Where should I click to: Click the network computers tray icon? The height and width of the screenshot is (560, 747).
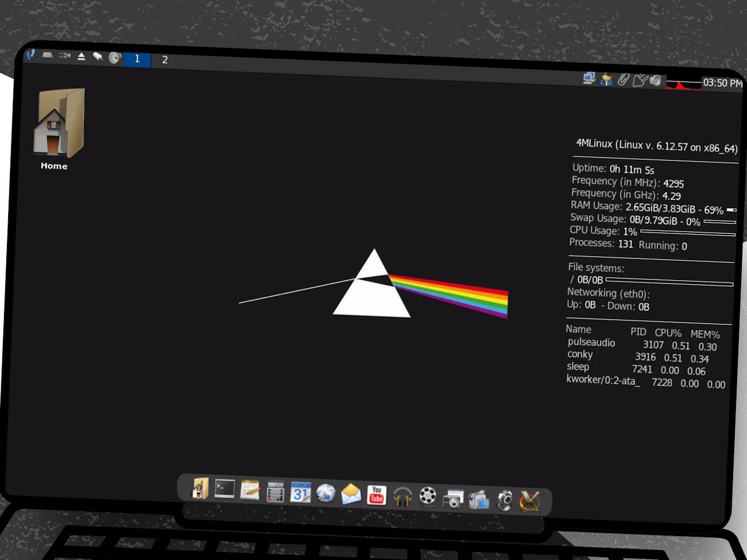point(589,78)
